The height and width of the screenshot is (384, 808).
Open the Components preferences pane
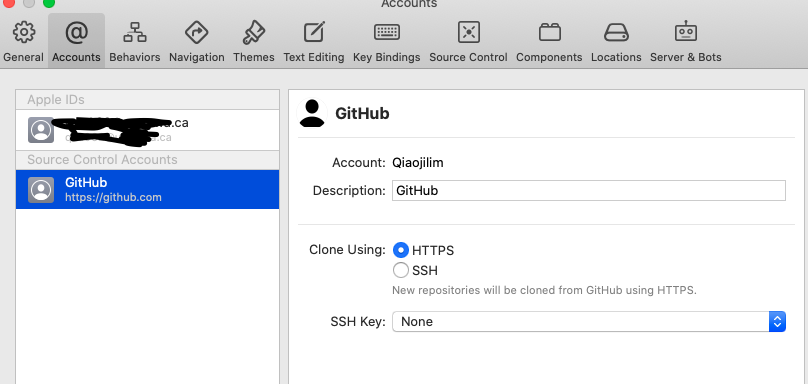(549, 41)
